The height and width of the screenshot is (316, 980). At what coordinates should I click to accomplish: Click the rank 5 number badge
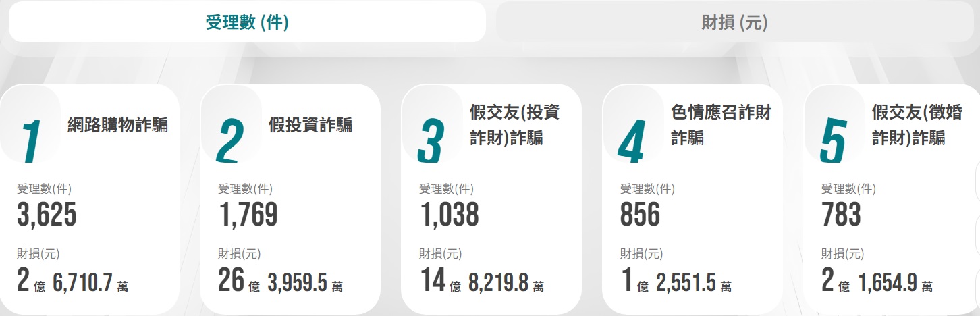(x=832, y=140)
